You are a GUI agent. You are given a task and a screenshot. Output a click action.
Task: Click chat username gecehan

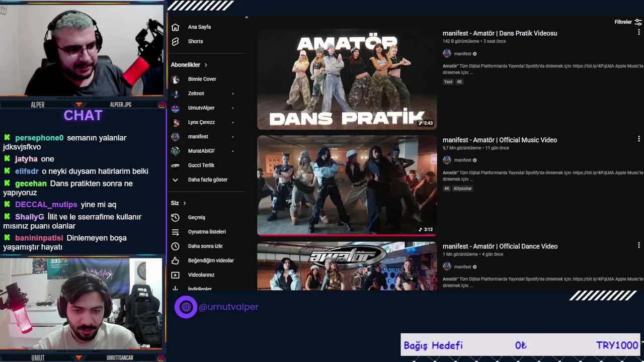(31, 184)
